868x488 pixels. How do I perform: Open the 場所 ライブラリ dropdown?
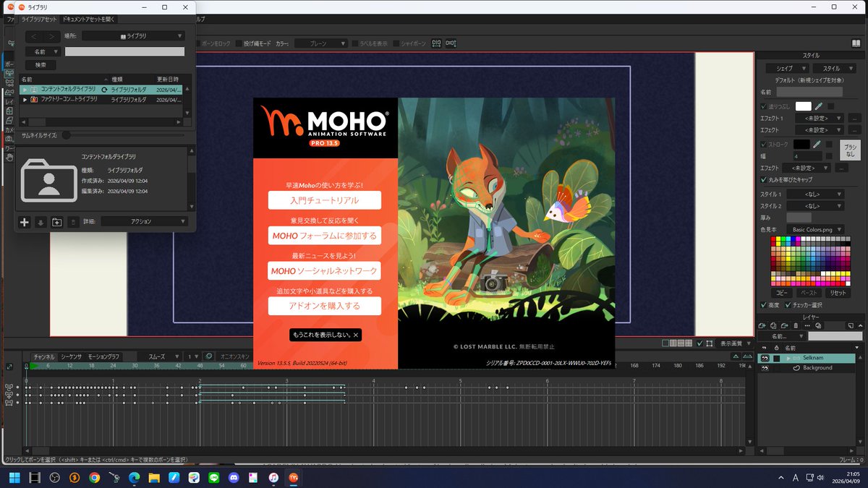(x=133, y=36)
